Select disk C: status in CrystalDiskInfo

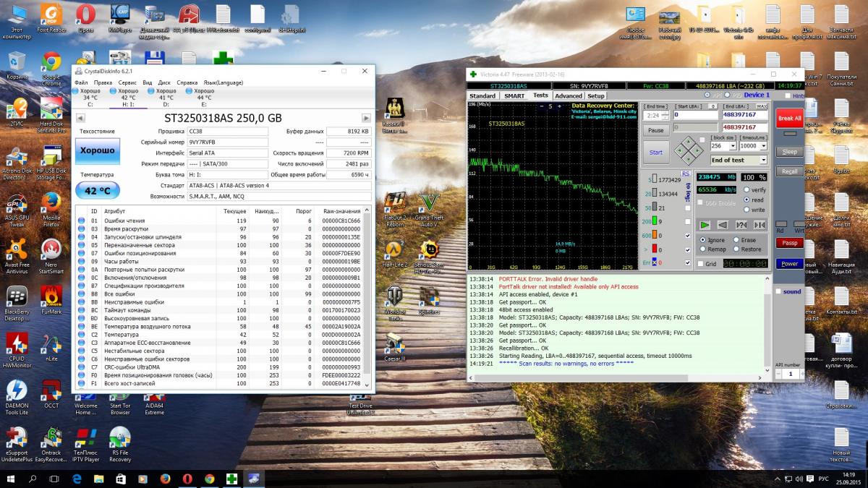click(x=90, y=98)
